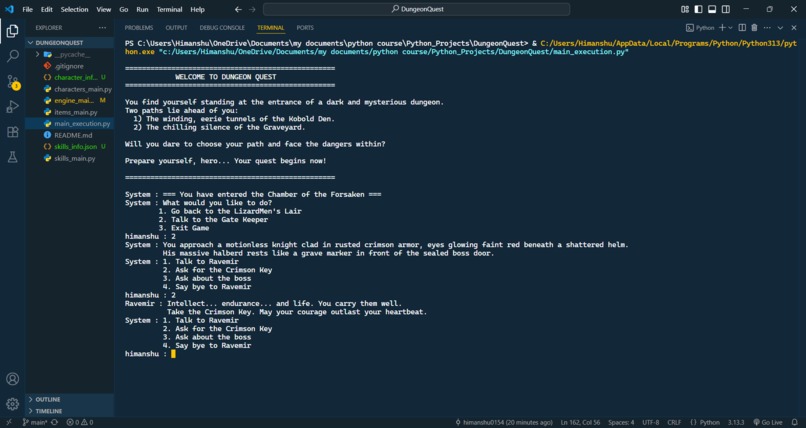Screen dimensions: 806x428
Task: Open the launch profile dropdown arrow
Action: [x=730, y=28]
